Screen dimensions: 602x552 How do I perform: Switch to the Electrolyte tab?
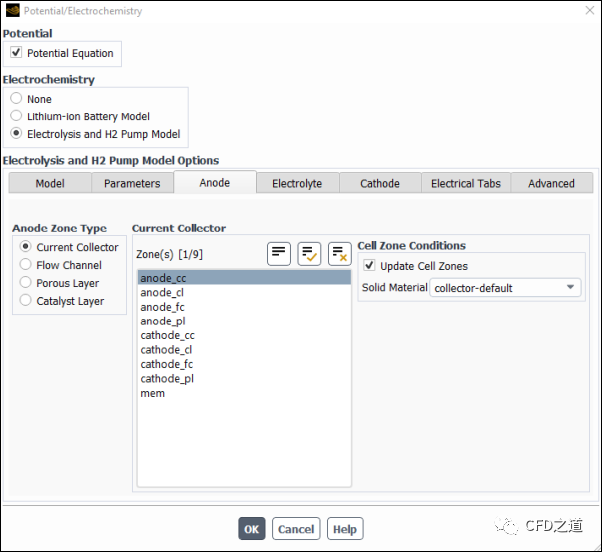[x=297, y=183]
